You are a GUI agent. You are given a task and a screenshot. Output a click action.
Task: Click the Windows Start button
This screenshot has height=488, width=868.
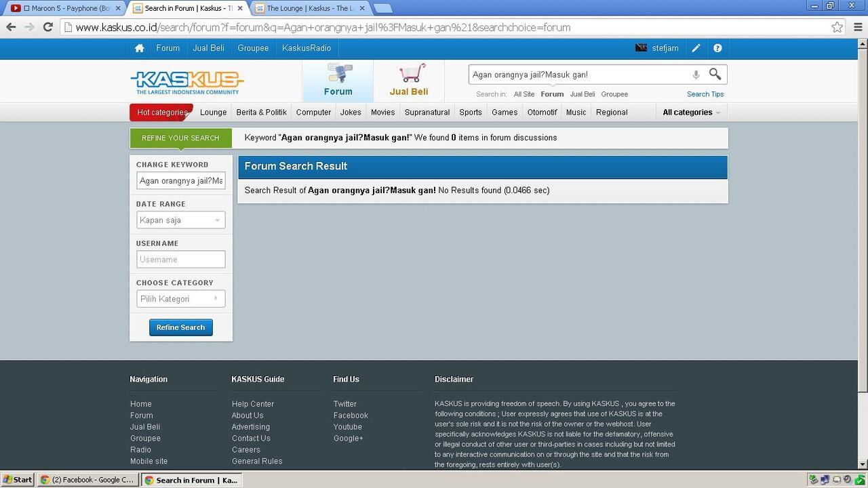pyautogui.click(x=18, y=480)
